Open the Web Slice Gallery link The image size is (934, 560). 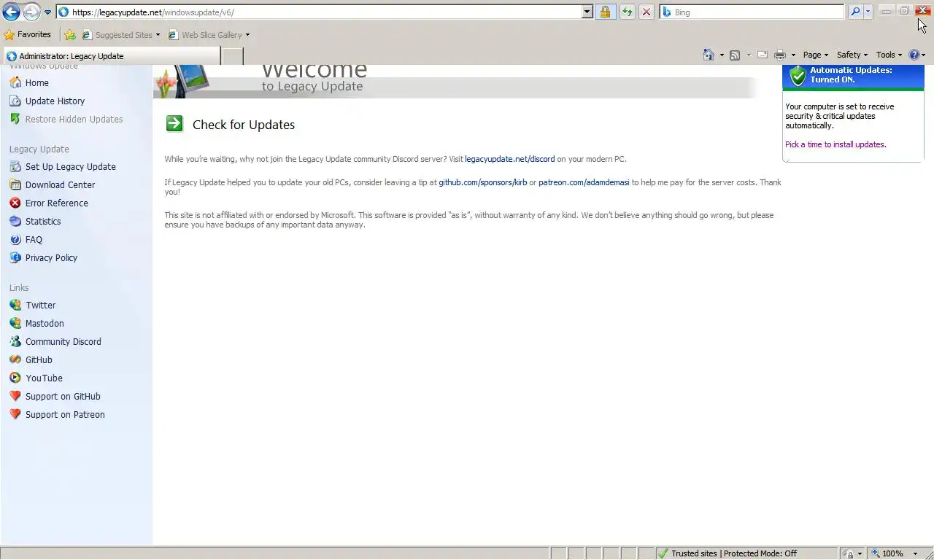[205, 34]
